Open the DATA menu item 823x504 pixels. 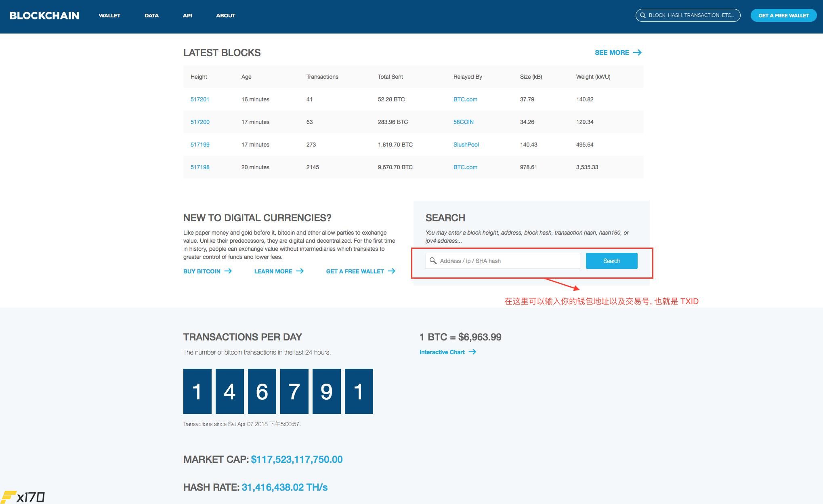click(x=151, y=15)
